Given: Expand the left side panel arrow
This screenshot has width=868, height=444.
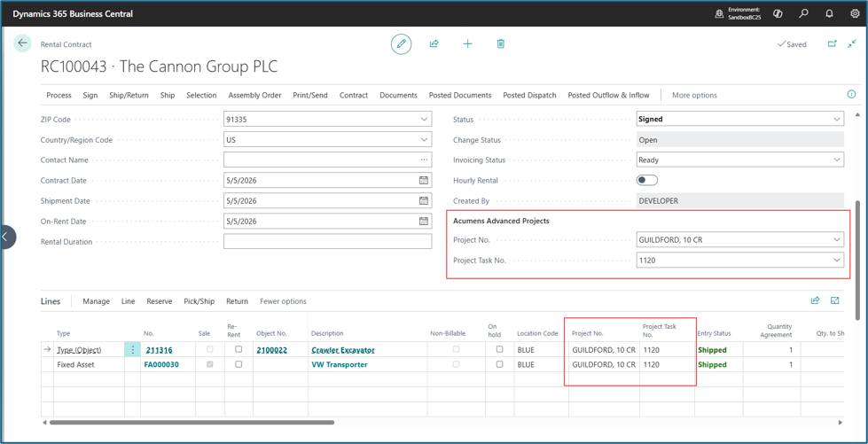Looking at the screenshot, I should click(6, 237).
